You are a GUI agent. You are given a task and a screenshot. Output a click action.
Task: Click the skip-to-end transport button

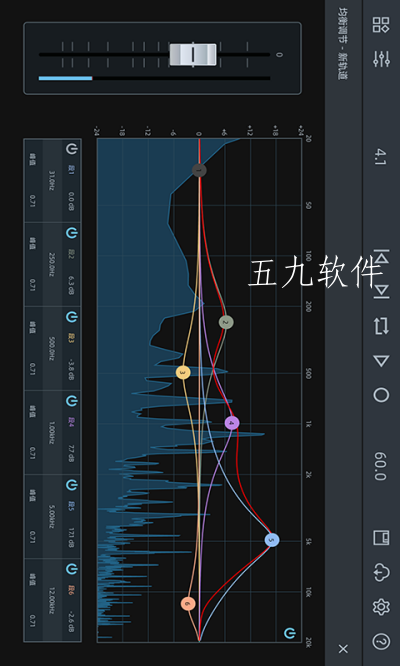381,291
